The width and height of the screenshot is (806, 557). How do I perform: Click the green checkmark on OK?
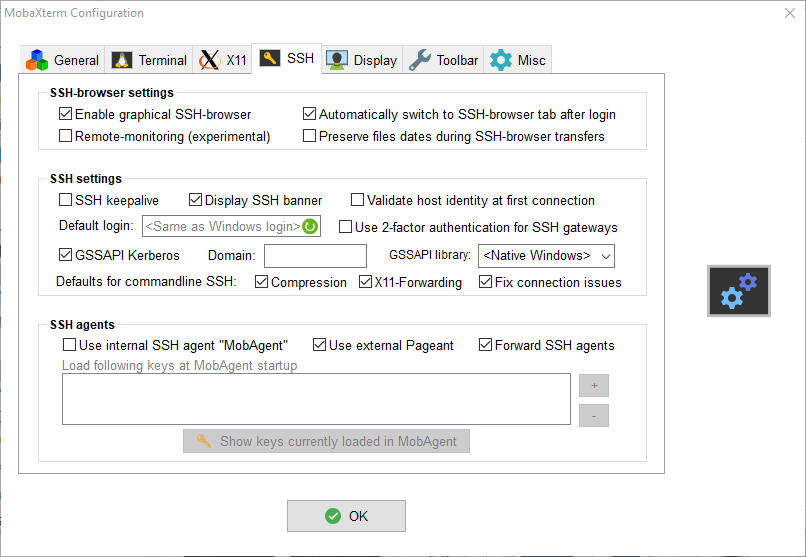coord(333,516)
